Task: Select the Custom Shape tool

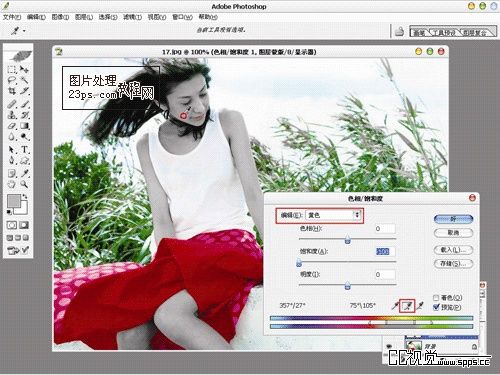Action: coord(24,161)
